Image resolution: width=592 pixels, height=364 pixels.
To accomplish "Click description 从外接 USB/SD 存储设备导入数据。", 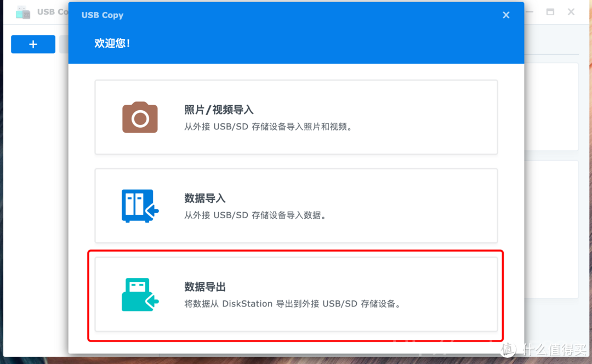I will (255, 215).
